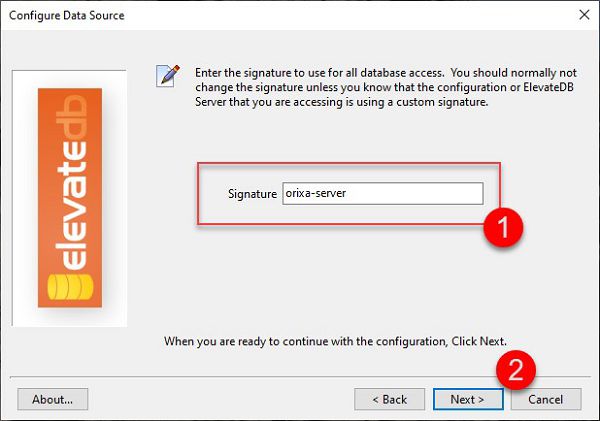Click the "orixa-server" text in Signature box

tap(316, 193)
